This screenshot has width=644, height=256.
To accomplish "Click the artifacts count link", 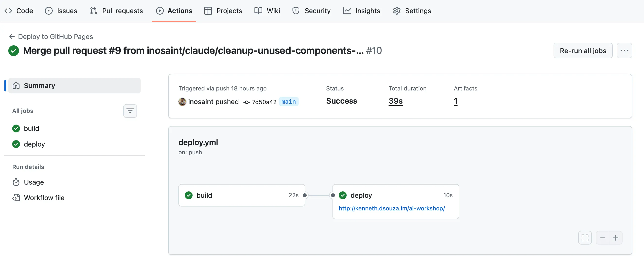I will [x=456, y=101].
